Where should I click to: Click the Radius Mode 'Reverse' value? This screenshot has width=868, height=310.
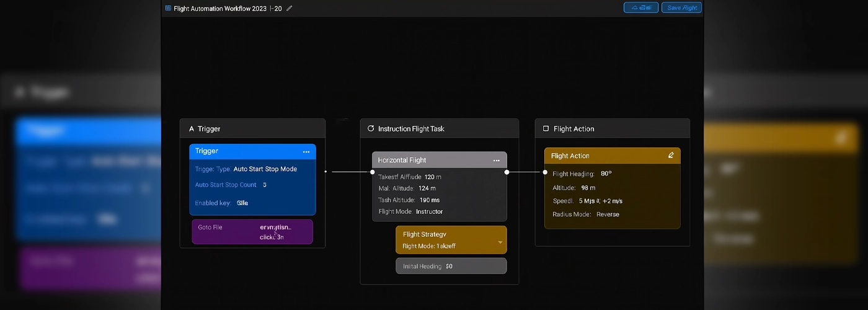(608, 214)
